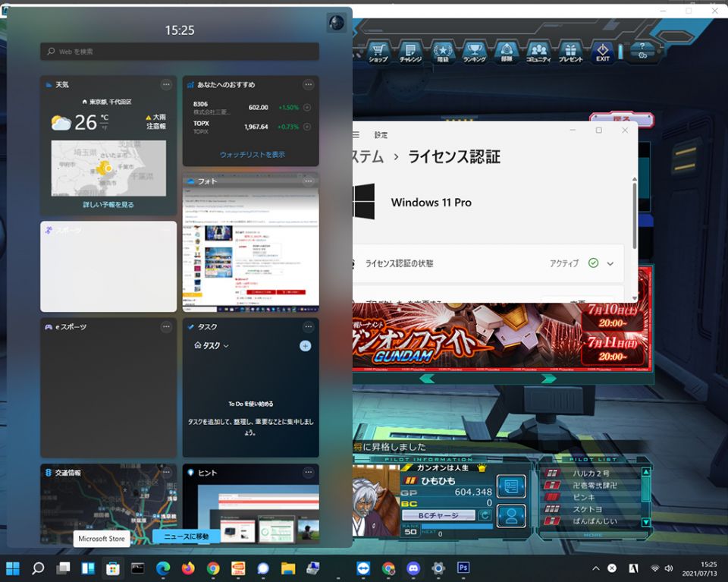Open Photoshop from the taskbar
Screen dimensions: 728x582
(463, 568)
